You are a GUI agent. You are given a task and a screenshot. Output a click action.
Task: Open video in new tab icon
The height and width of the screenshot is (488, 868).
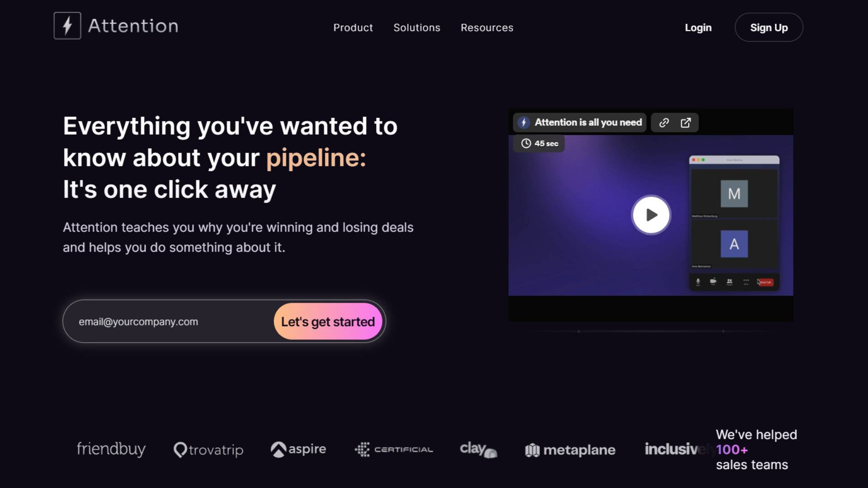coord(685,123)
